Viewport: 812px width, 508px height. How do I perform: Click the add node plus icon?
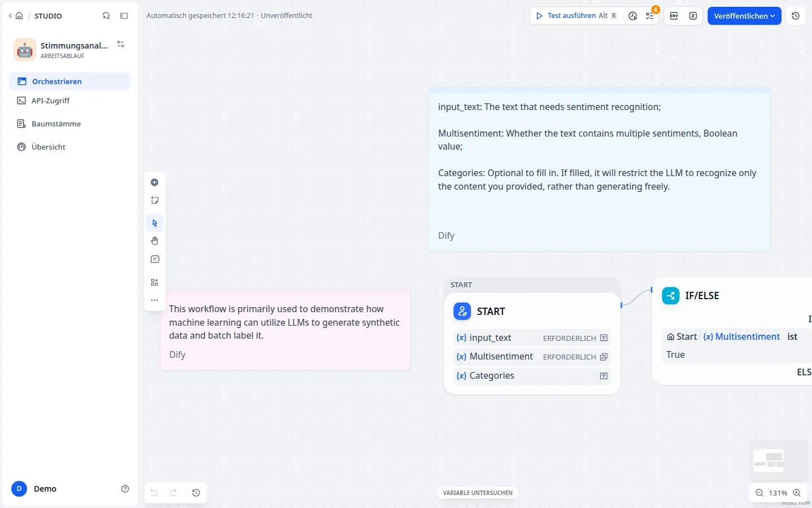(155, 182)
